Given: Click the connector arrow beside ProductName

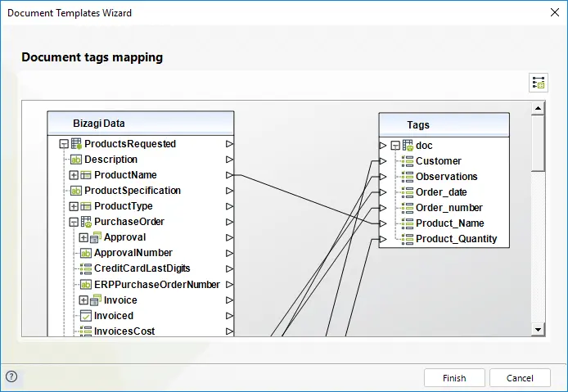Looking at the screenshot, I should (x=229, y=175).
